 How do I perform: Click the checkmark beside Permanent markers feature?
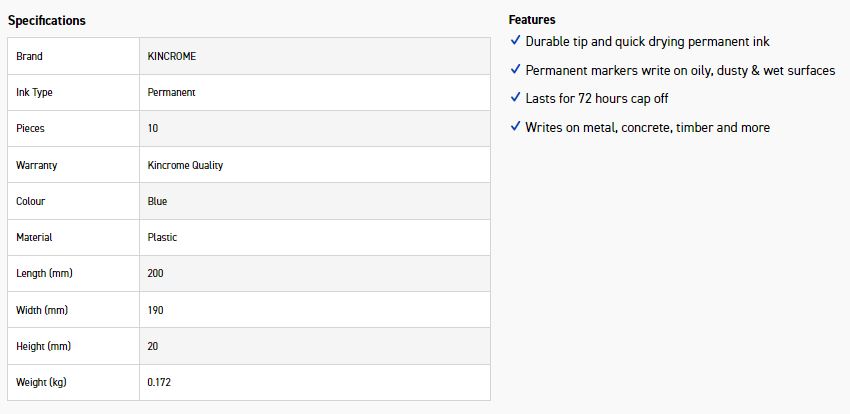515,70
